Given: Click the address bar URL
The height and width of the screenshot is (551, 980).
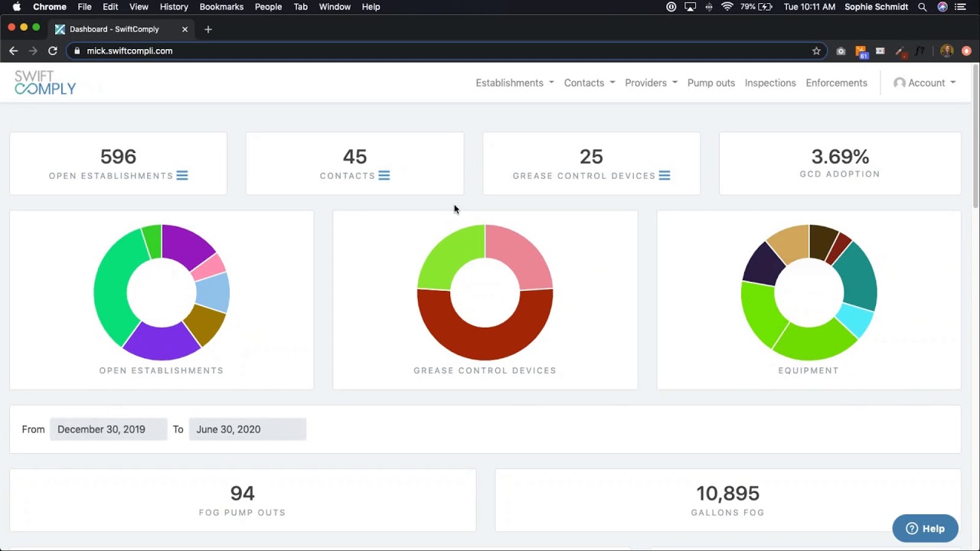Looking at the screenshot, I should [x=129, y=51].
